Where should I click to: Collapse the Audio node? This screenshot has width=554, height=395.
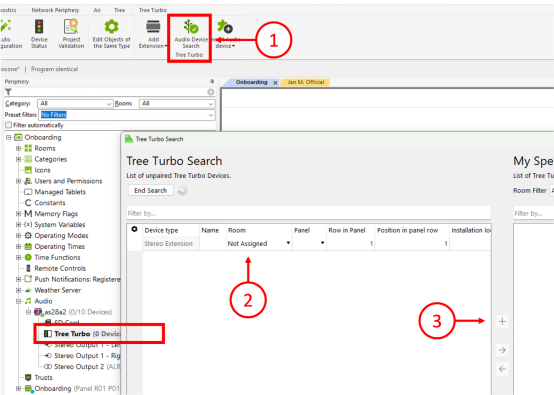pyautogui.click(x=18, y=301)
